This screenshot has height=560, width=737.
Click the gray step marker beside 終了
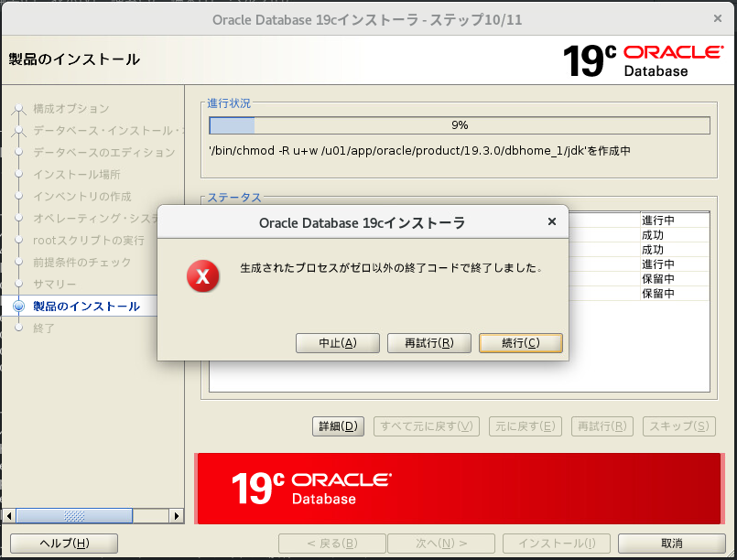coord(18,328)
